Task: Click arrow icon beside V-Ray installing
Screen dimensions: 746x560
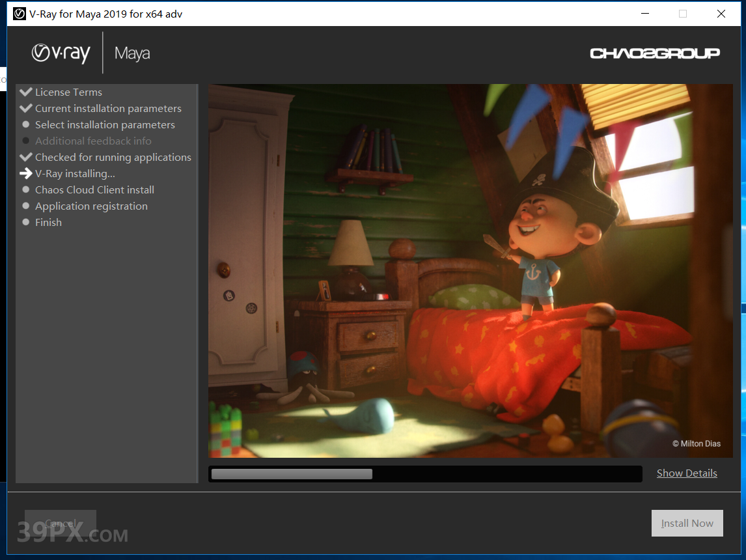Action: pyautogui.click(x=26, y=174)
